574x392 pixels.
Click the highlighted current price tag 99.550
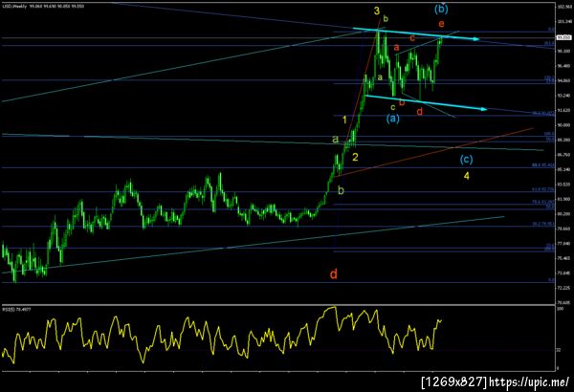pyautogui.click(x=563, y=37)
